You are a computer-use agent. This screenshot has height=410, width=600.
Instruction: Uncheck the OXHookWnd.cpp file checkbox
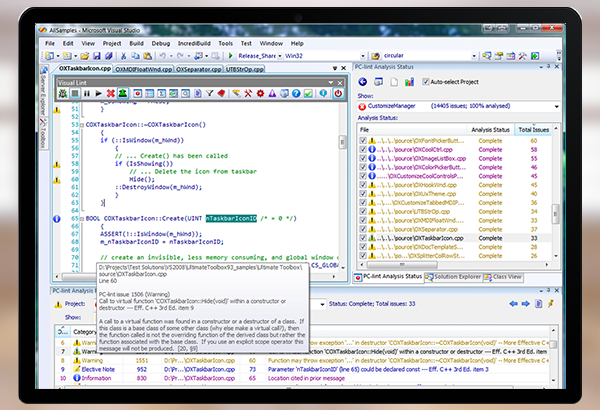click(363, 185)
